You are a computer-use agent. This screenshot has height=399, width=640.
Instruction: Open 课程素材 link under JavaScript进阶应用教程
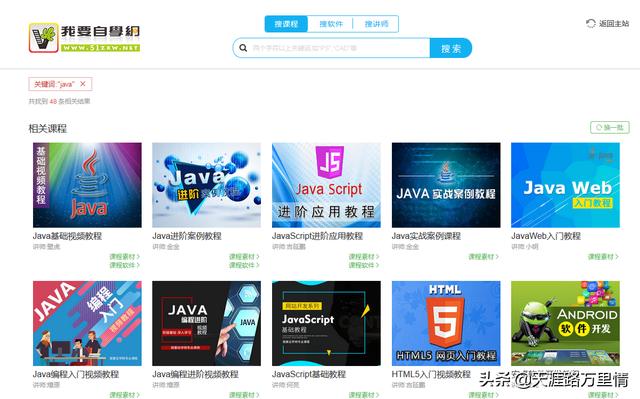[x=364, y=257]
